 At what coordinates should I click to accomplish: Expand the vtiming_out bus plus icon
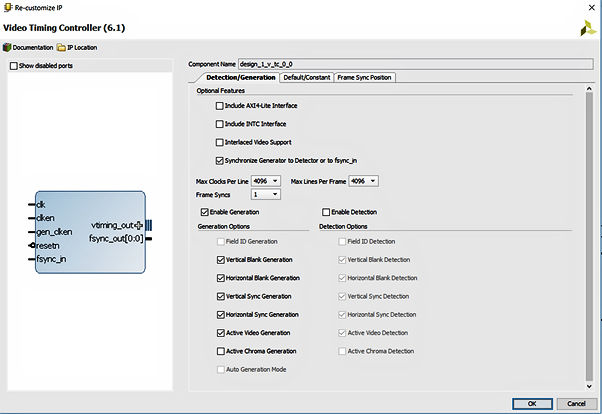point(138,225)
